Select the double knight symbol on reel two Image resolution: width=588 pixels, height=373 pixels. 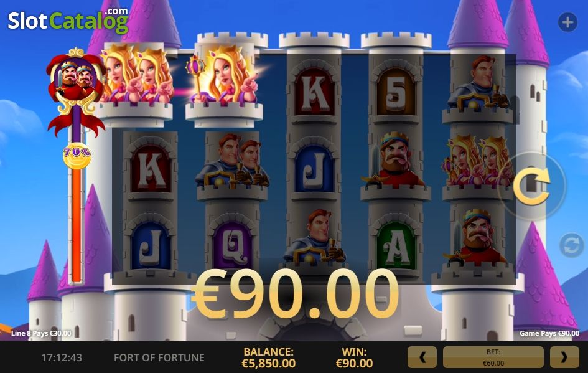(x=233, y=161)
